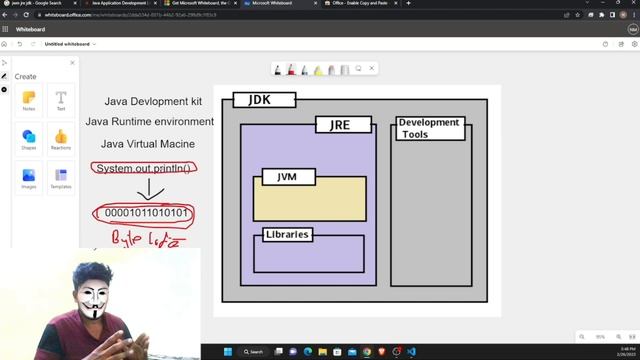Activate the inking pen tool in left rail
This screenshot has width=640, height=360.
click(x=4, y=76)
